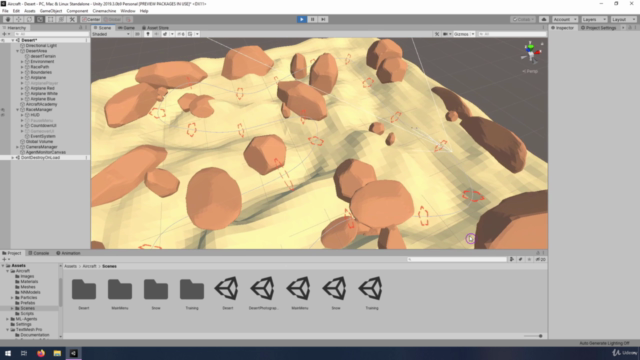This screenshot has width=640, height=360.
Task: Open the Gizmos dropdown
Action: pos(464,34)
